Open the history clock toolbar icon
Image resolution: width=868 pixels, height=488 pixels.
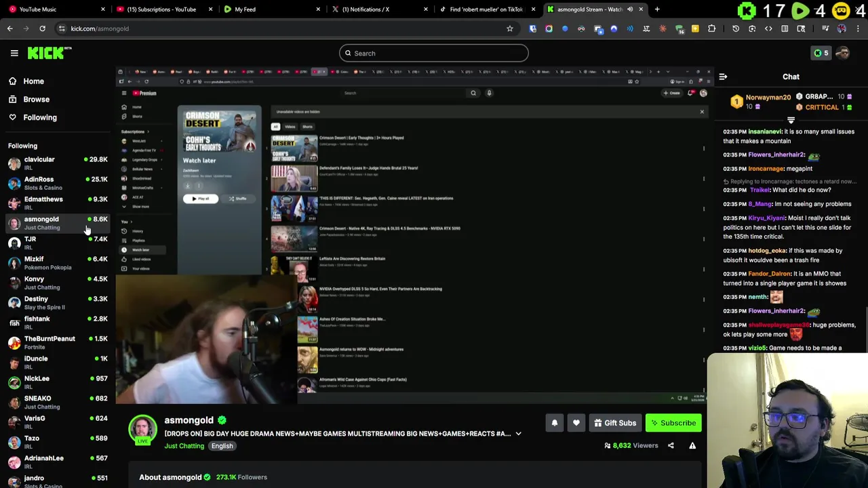click(736, 28)
